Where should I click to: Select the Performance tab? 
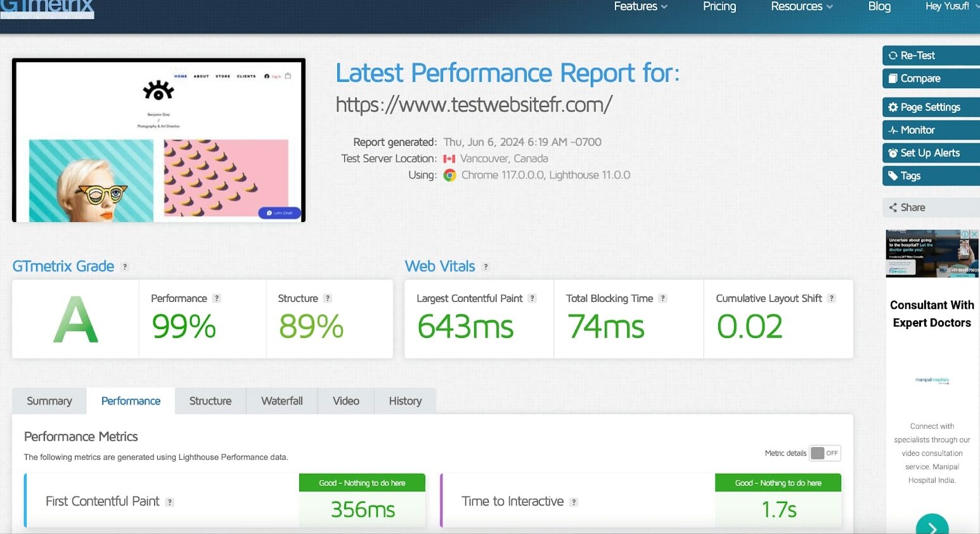point(131,401)
